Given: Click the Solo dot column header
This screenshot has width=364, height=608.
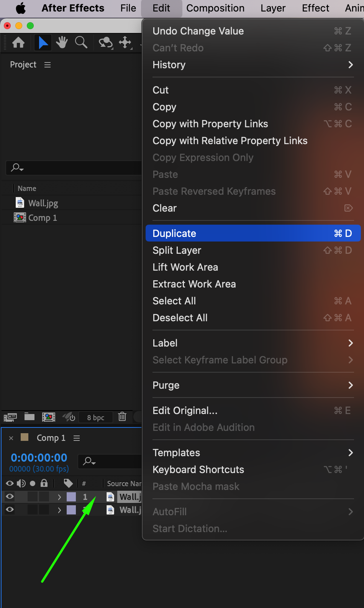Looking at the screenshot, I should (33, 483).
